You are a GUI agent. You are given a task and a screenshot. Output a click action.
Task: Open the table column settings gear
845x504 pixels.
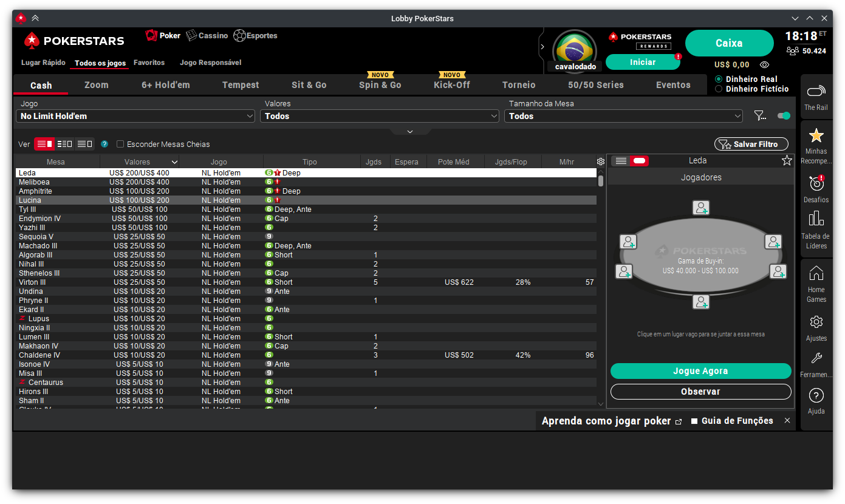click(x=600, y=162)
